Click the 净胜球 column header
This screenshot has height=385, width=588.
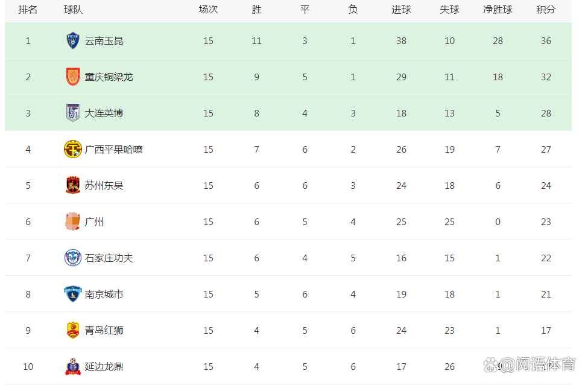[498, 10]
